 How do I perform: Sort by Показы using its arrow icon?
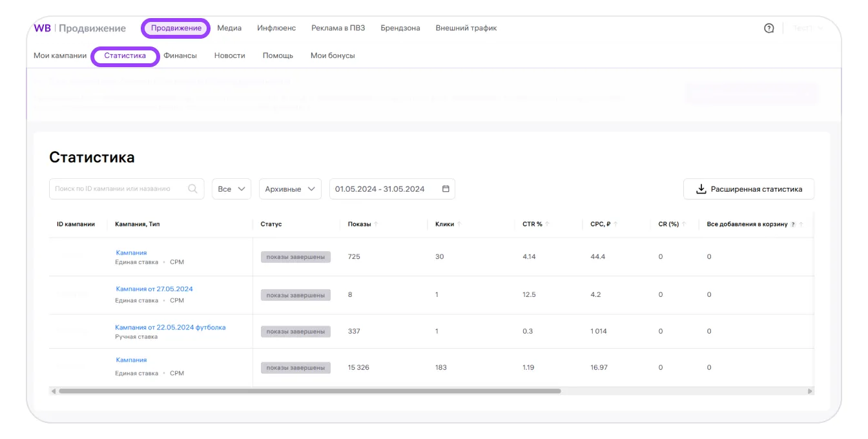[376, 225]
